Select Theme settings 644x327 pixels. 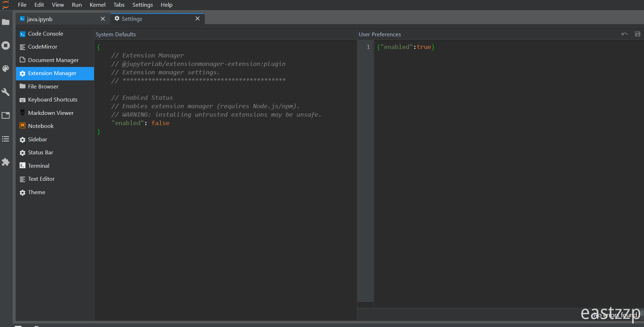click(x=55, y=192)
